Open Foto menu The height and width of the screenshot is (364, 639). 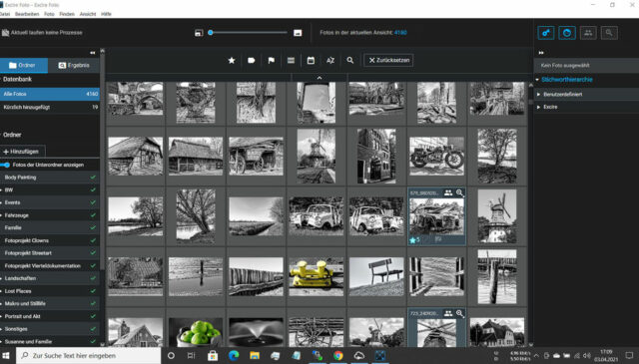click(x=49, y=14)
